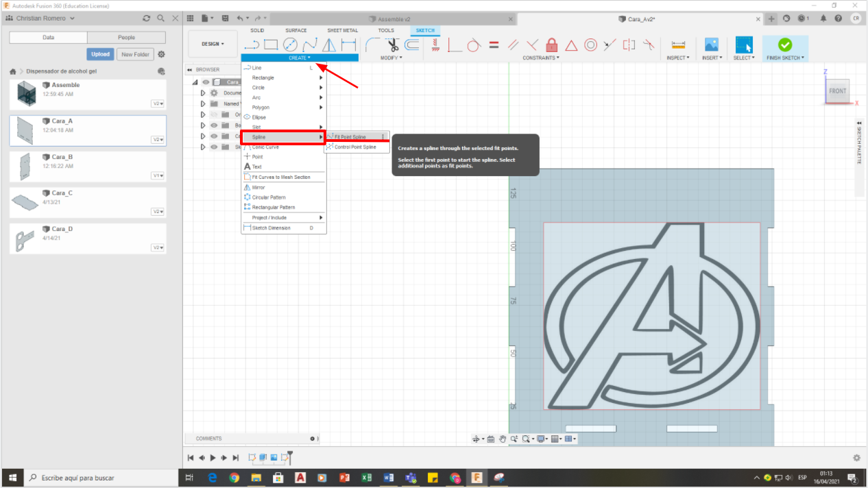Show the hidden Origin folder in browser
Viewport: 868px width, 488px height.
pos(214,114)
